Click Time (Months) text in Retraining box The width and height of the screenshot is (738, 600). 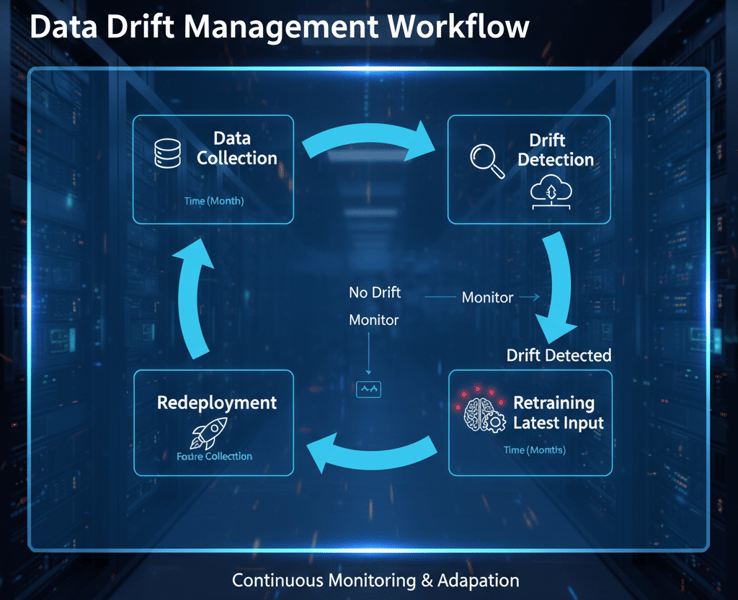click(535, 450)
